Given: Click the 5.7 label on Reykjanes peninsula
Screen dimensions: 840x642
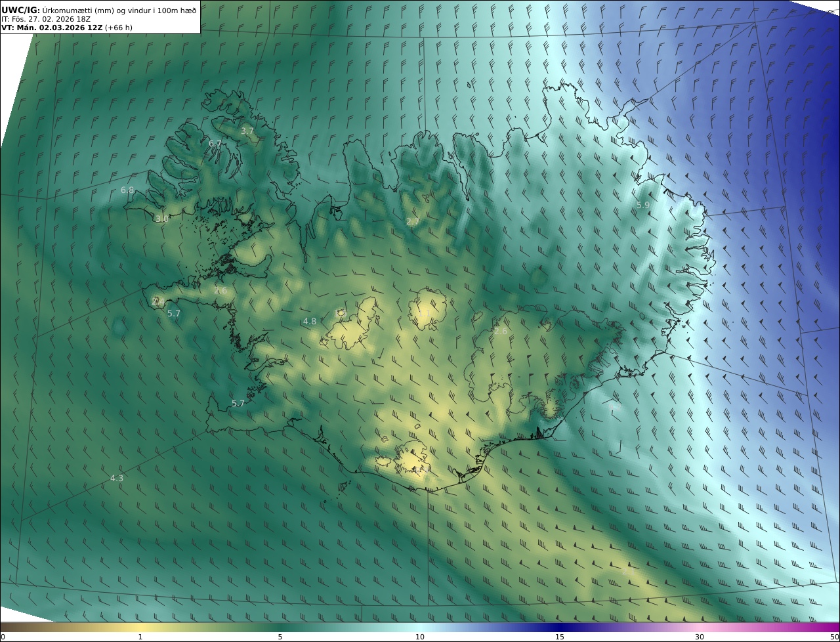Looking at the screenshot, I should pos(238,404).
